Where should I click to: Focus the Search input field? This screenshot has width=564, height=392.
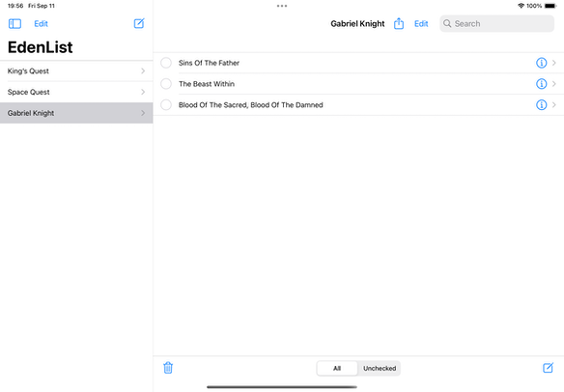click(496, 24)
